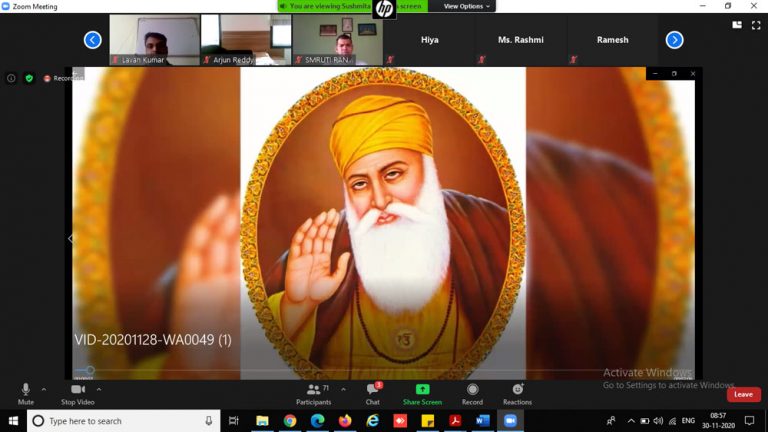Show hidden system tray icons
Screen dimensions: 768x432
631,421
